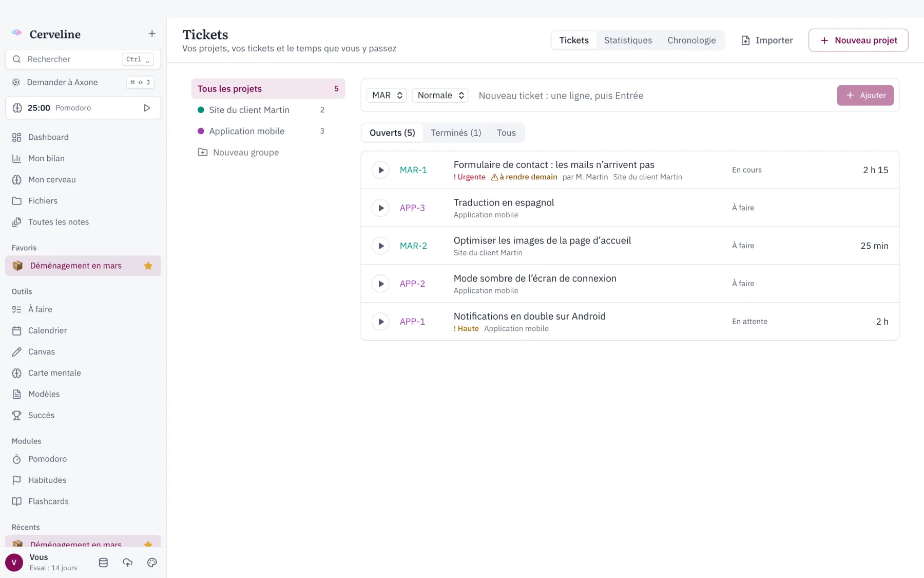The width and height of the screenshot is (924, 578).
Task: Open Pomodoro module
Action: click(83, 459)
